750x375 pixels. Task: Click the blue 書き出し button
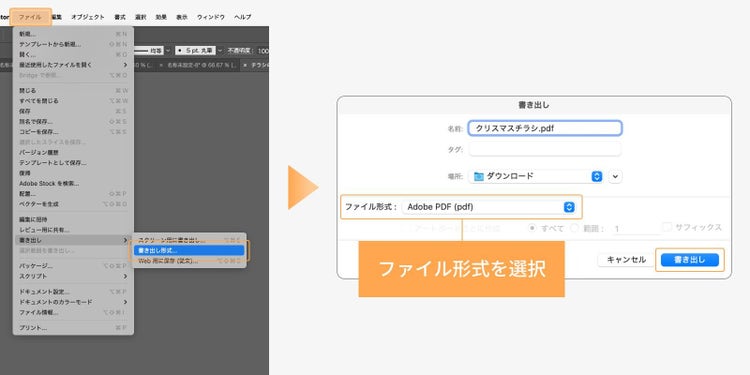[x=690, y=260]
